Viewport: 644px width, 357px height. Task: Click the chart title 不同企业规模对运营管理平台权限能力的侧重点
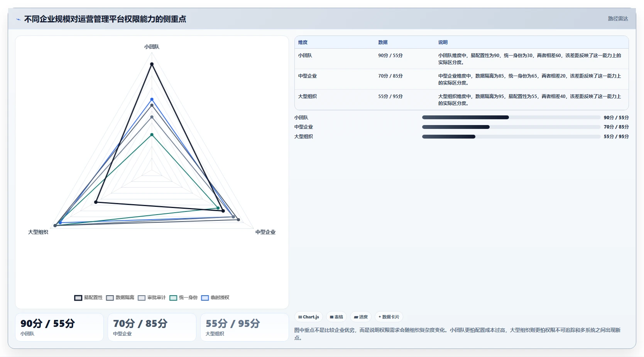[105, 19]
